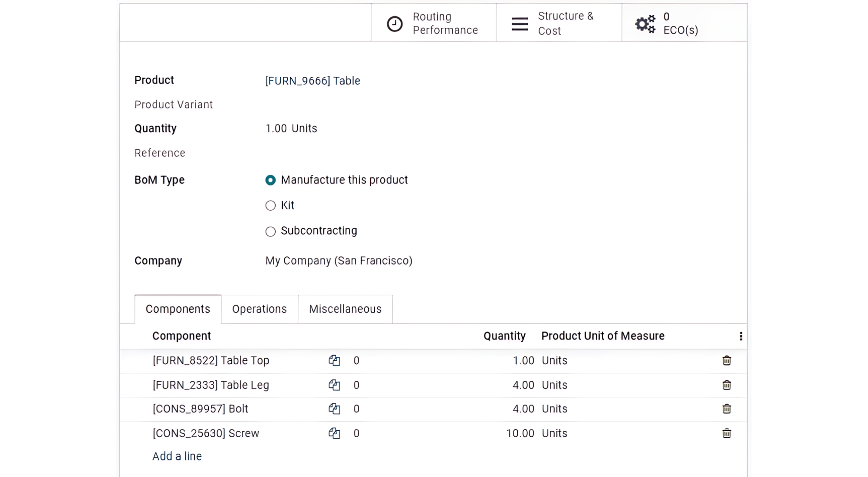Copy icon next to Table Top
The width and height of the screenshot is (868, 477).
(334, 360)
